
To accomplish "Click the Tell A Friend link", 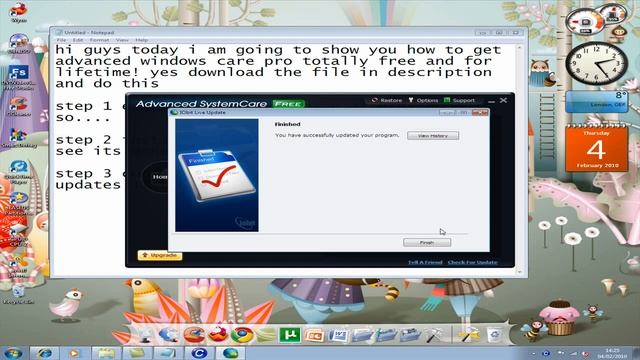I will click(x=425, y=262).
